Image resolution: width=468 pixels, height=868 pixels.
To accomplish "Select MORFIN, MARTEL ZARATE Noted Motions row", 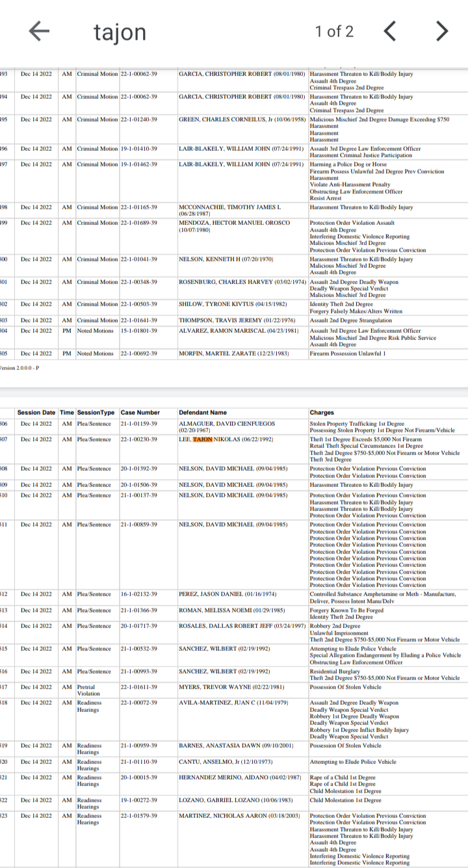I will point(234,354).
